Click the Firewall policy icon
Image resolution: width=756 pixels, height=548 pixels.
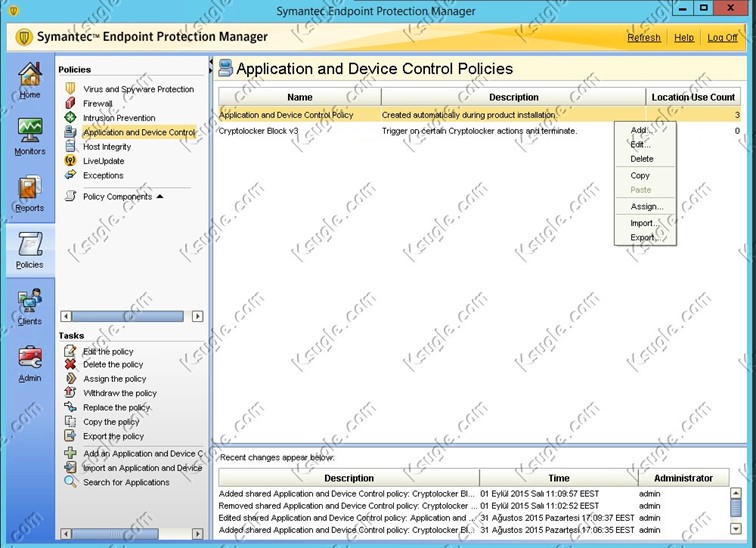click(x=70, y=103)
